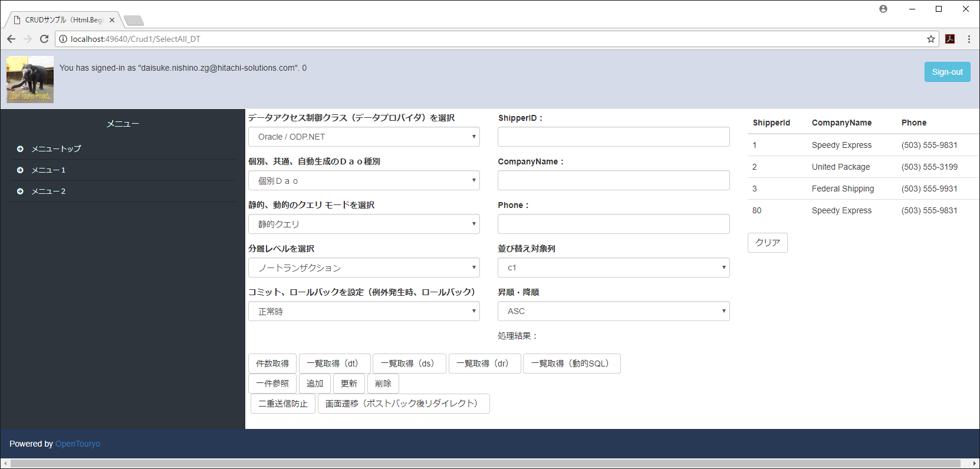The image size is (980, 469).
Task: Click the elephant logo image
Action: 30,80
